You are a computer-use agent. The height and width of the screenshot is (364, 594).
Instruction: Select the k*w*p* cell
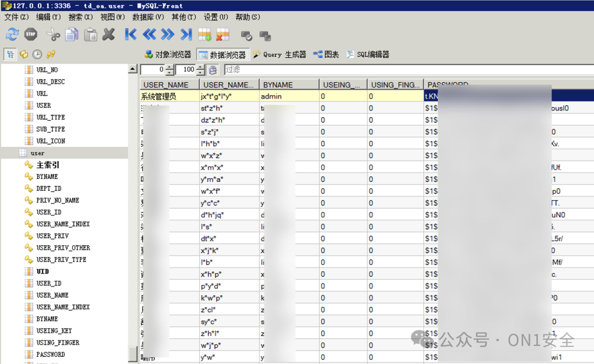[229, 297]
